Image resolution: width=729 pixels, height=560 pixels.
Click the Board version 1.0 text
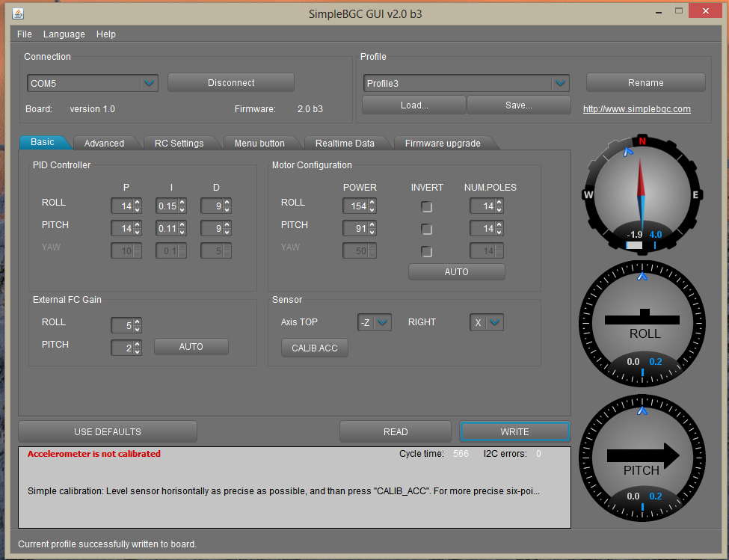pyautogui.click(x=92, y=108)
